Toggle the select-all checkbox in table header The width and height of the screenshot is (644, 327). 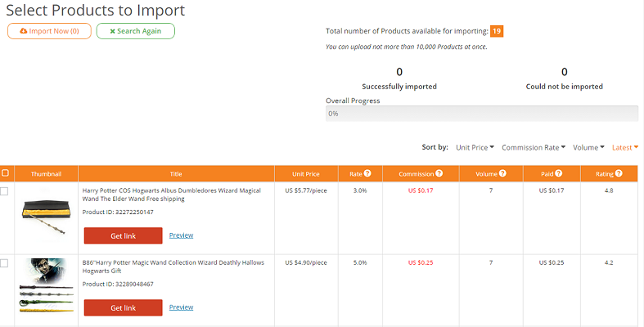pyautogui.click(x=6, y=173)
